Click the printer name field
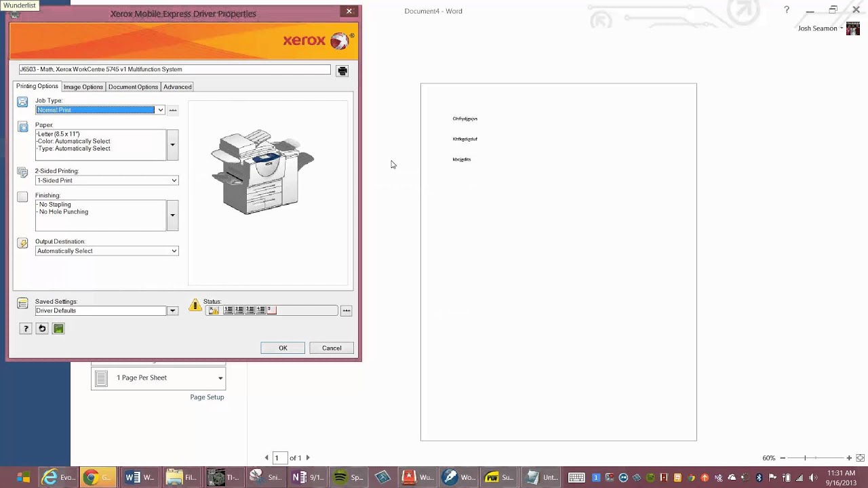Screen dimensions: 868x488 [174, 69]
